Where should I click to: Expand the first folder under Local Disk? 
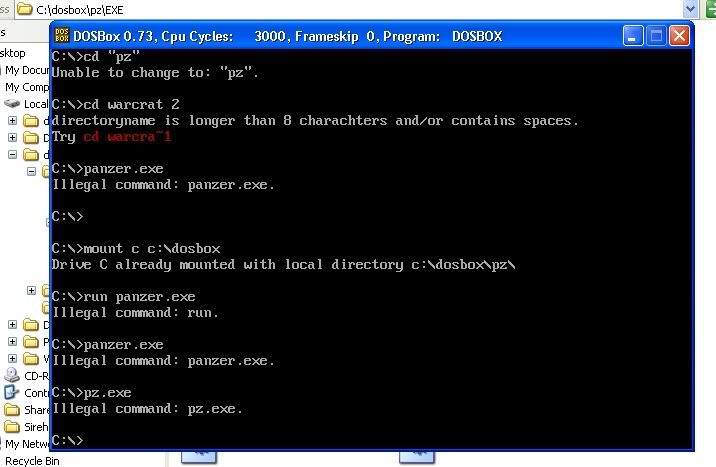pos(13,121)
